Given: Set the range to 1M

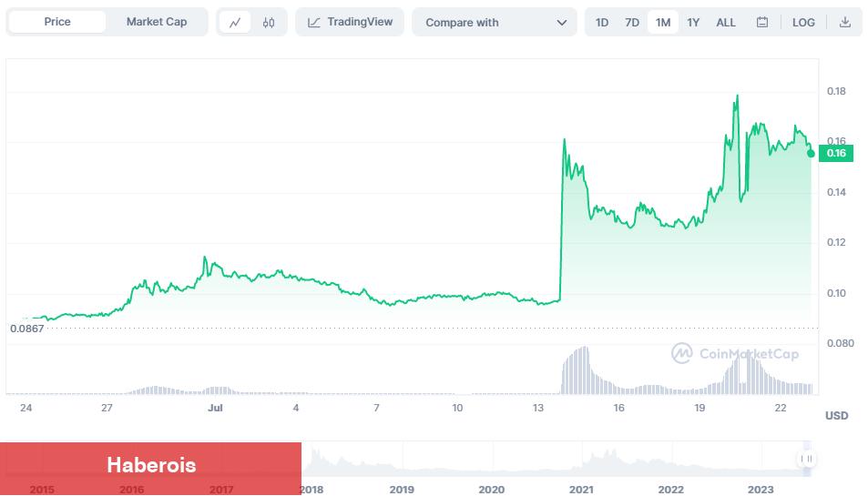Looking at the screenshot, I should 663,23.
